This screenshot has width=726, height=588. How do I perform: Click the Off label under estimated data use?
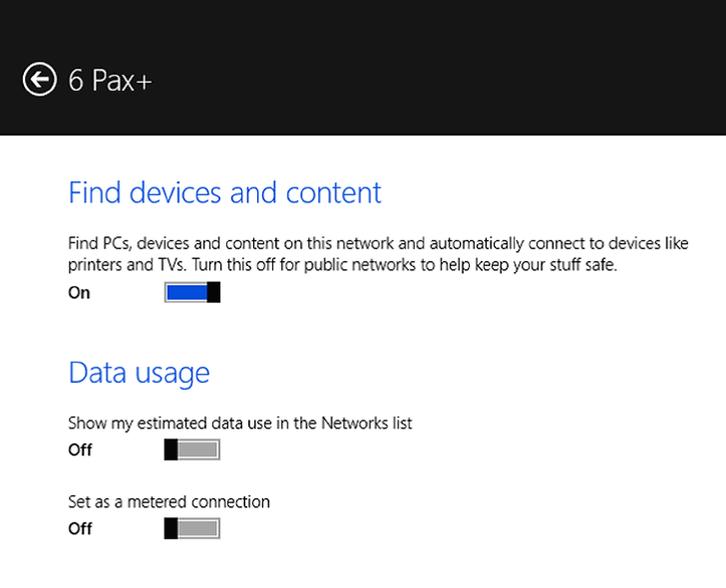80,450
